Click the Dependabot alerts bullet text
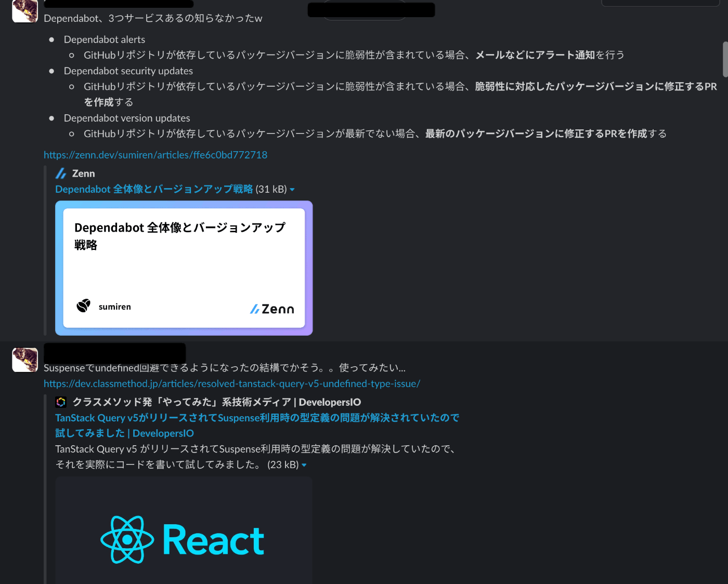This screenshot has height=584, width=728. coord(105,39)
